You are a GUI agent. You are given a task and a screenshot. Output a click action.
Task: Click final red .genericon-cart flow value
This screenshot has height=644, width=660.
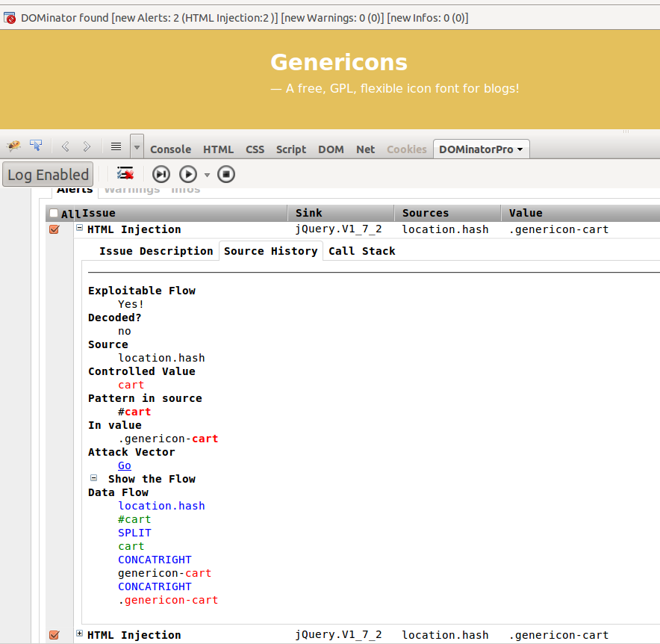[x=168, y=600]
